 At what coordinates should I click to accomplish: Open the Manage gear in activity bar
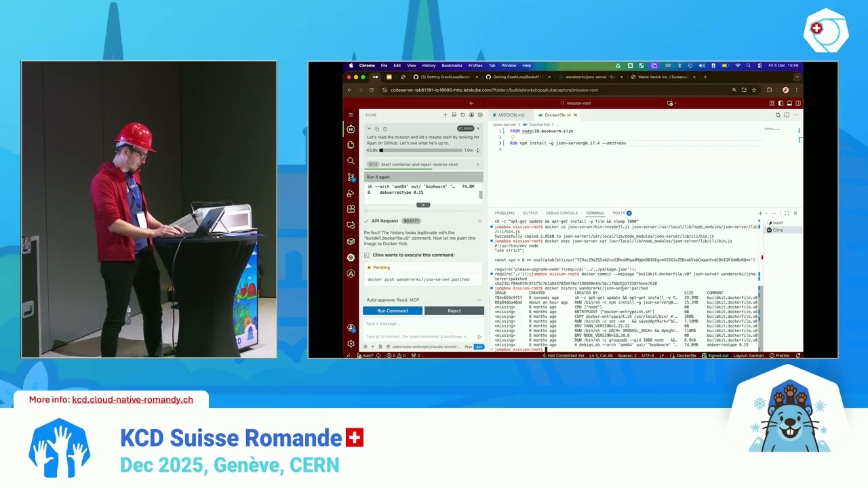click(x=351, y=344)
